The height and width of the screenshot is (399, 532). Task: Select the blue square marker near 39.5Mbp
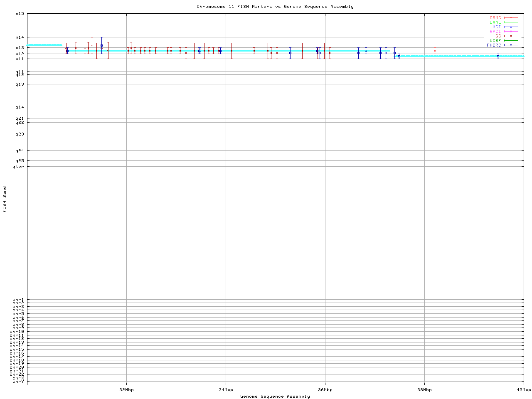click(498, 56)
